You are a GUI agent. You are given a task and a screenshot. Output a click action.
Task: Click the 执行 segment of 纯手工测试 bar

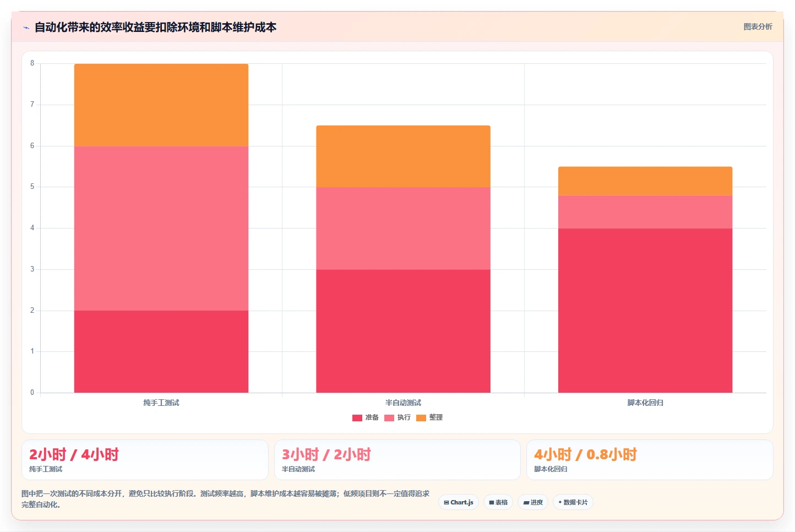point(161,228)
